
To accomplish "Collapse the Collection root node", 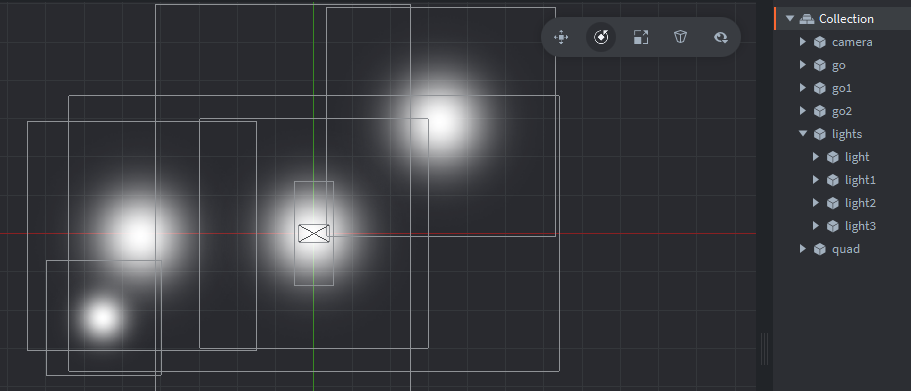I will point(790,19).
